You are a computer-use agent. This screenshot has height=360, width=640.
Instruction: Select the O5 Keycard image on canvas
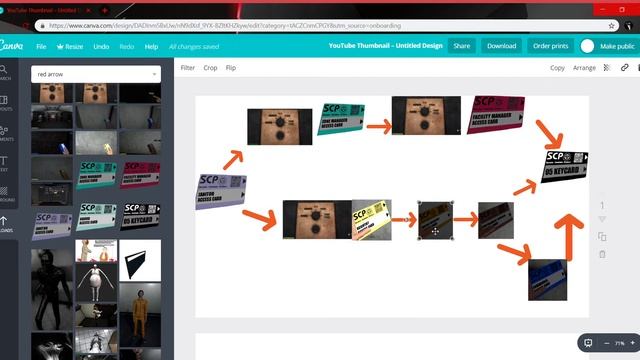tap(565, 166)
